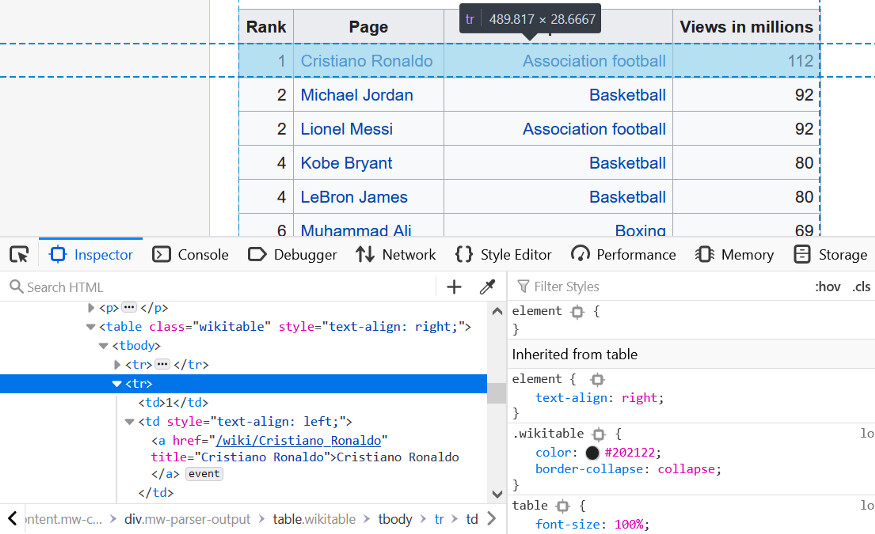Click the .wikitable rule selector highlighter icon

click(x=599, y=434)
